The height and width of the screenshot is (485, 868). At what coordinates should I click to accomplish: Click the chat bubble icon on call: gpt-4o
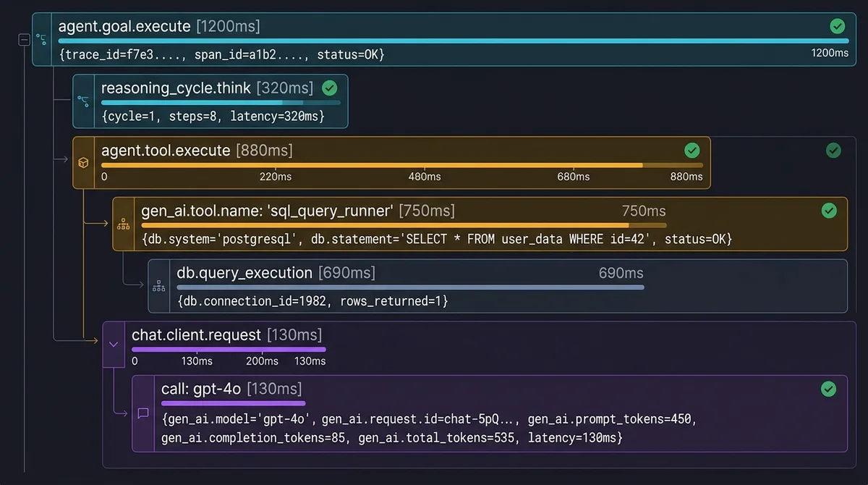(x=142, y=413)
